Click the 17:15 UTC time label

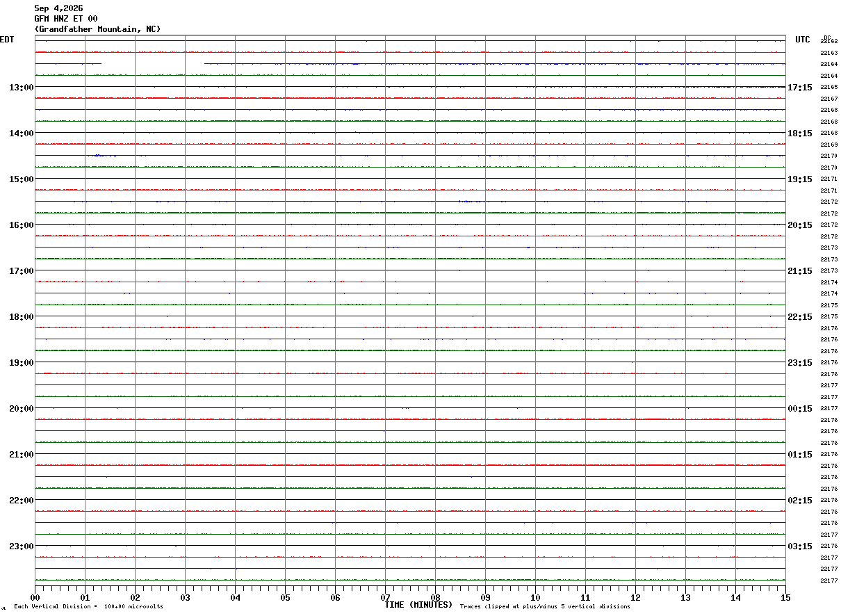(800, 87)
